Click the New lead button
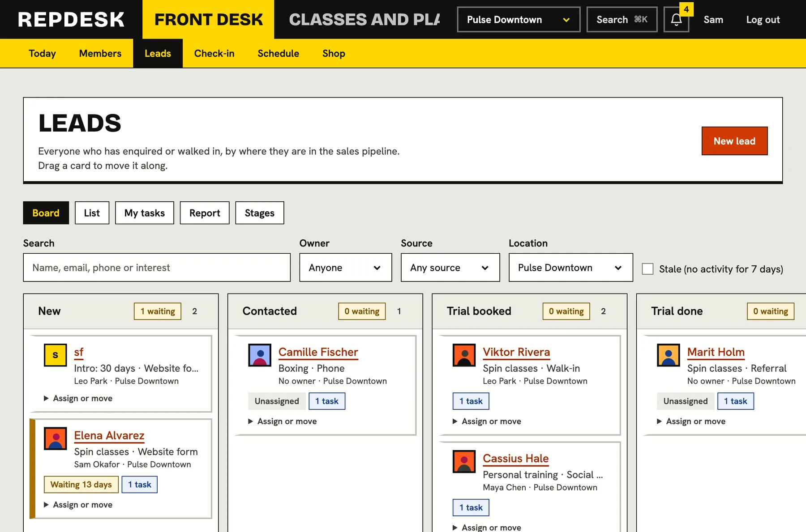 (x=734, y=141)
